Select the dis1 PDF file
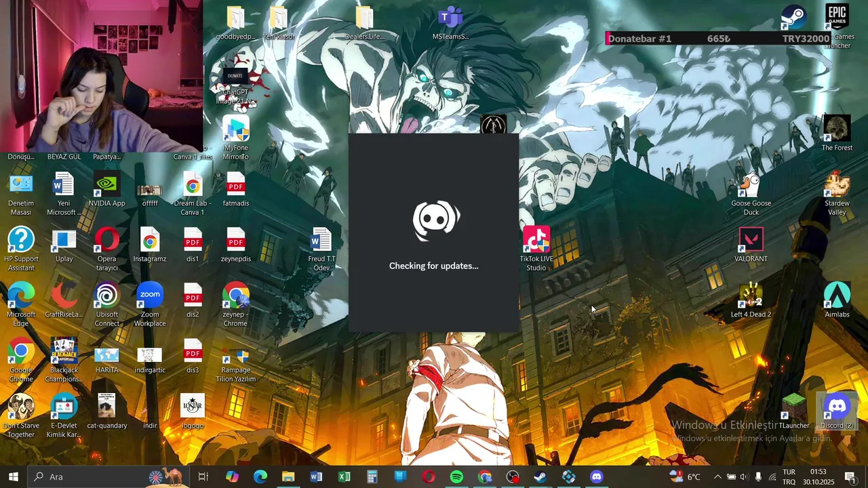Viewport: 868px width, 488px height. coord(193,245)
